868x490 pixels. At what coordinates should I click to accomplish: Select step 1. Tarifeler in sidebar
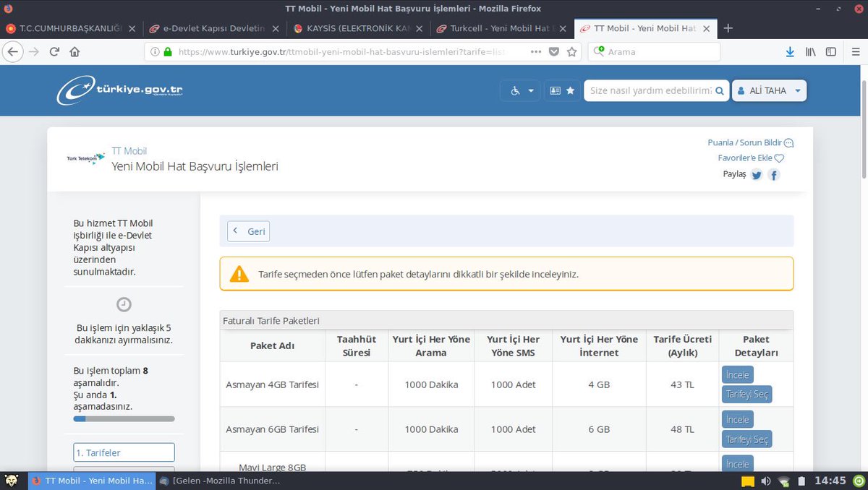[x=124, y=452]
